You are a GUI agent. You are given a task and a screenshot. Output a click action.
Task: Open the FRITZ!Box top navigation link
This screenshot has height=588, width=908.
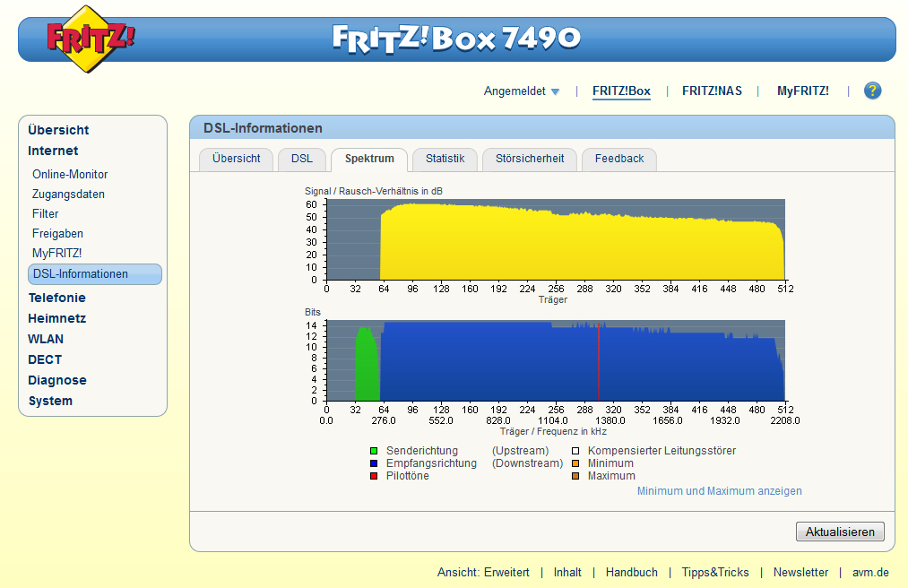coord(621,91)
